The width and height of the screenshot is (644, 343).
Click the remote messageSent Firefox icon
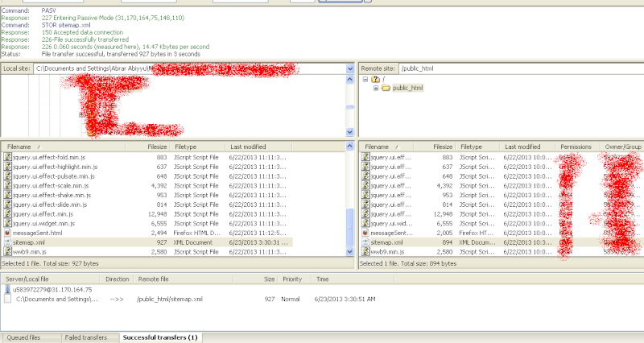[x=365, y=233]
